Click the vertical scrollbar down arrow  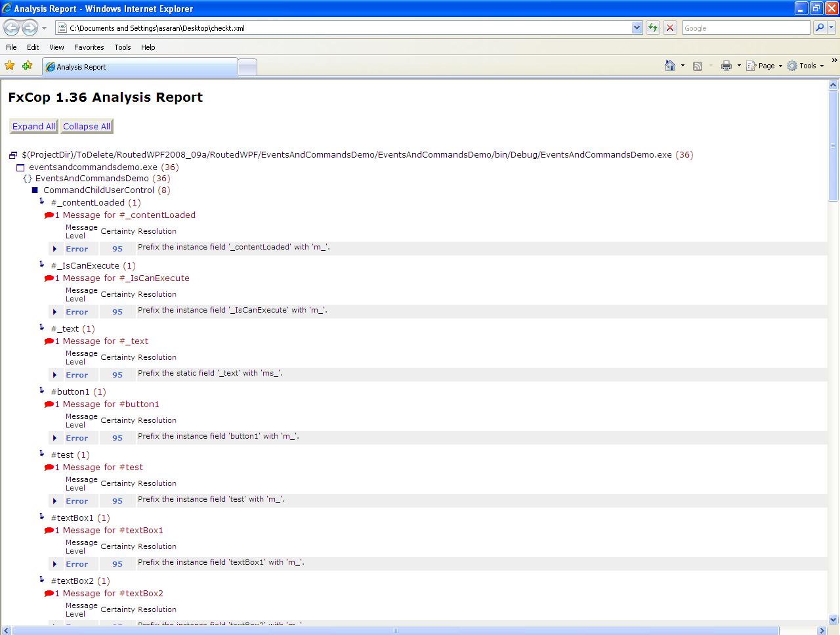tap(833, 619)
